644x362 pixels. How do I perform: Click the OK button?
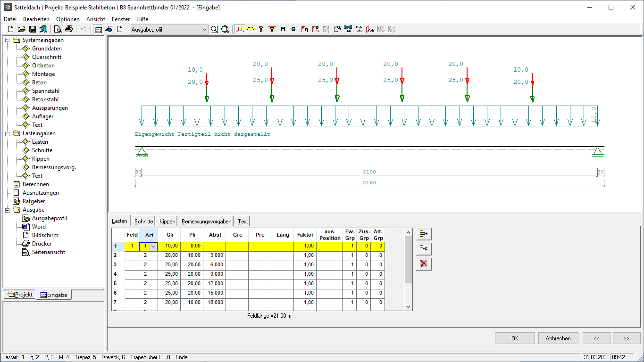click(x=515, y=338)
